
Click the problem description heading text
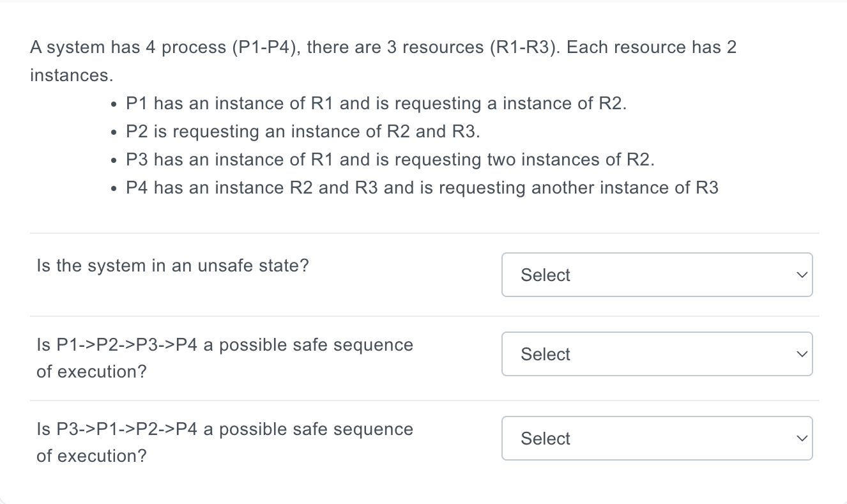[x=383, y=47]
